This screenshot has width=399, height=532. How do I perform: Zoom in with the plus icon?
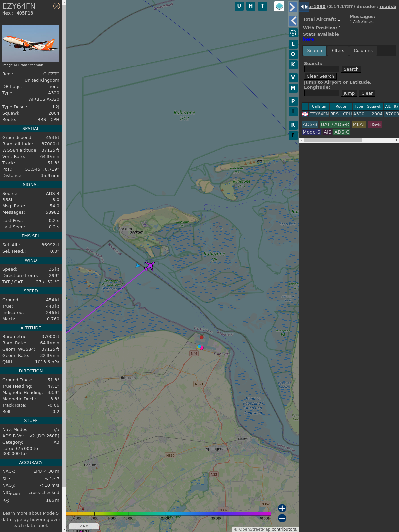(282, 508)
